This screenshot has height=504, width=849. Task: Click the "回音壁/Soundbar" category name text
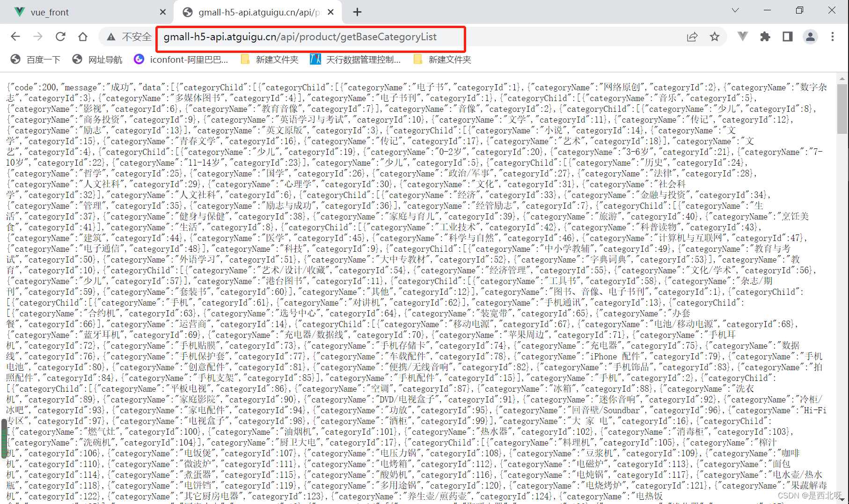click(x=605, y=410)
